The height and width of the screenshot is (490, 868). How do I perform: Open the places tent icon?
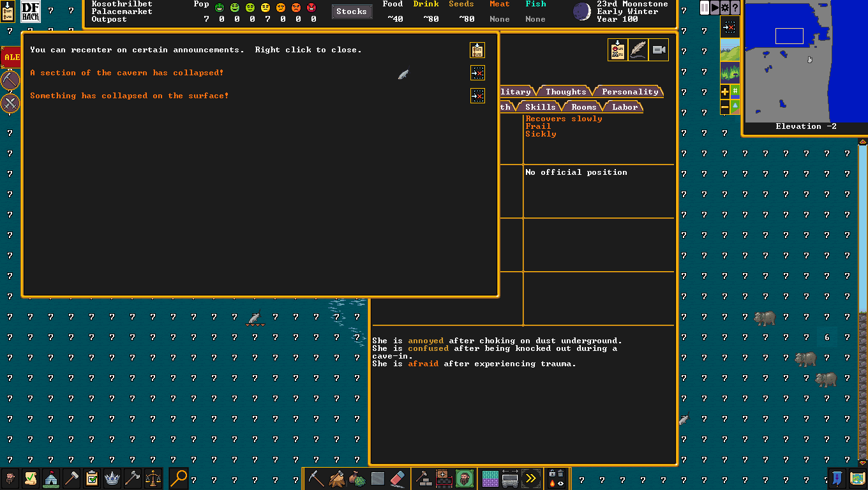tap(51, 477)
